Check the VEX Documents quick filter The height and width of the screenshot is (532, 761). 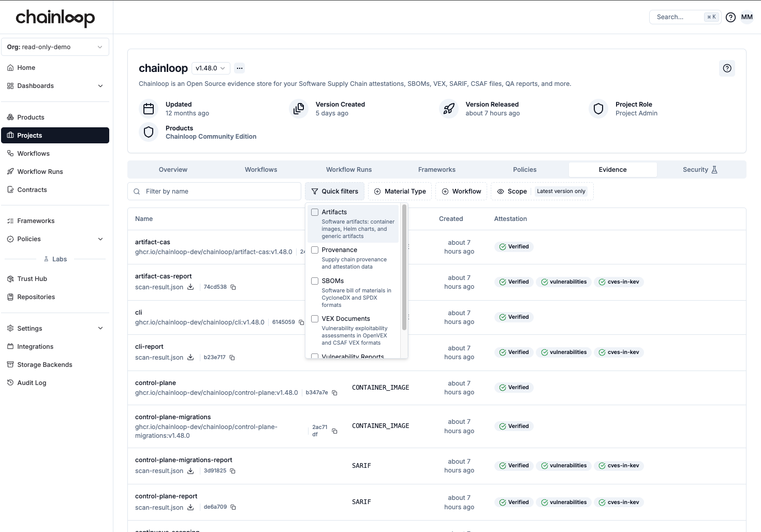click(315, 319)
